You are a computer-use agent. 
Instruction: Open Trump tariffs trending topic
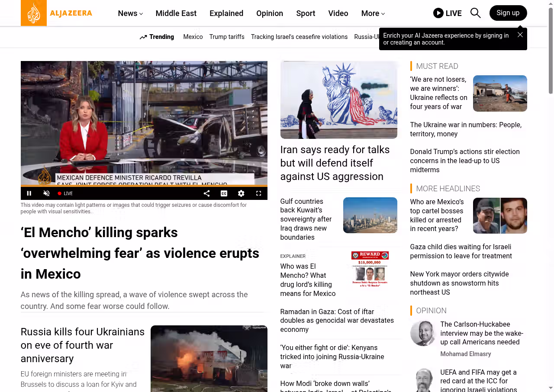pos(227,37)
